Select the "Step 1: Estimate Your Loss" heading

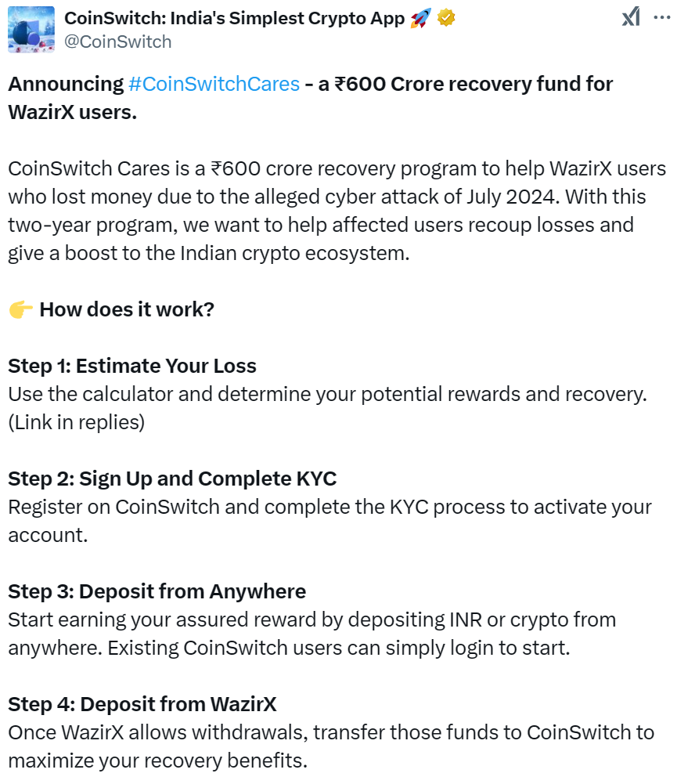132,366
